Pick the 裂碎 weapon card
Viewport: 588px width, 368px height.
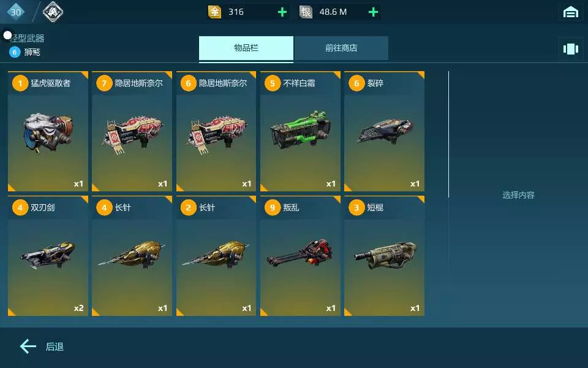[385, 131]
